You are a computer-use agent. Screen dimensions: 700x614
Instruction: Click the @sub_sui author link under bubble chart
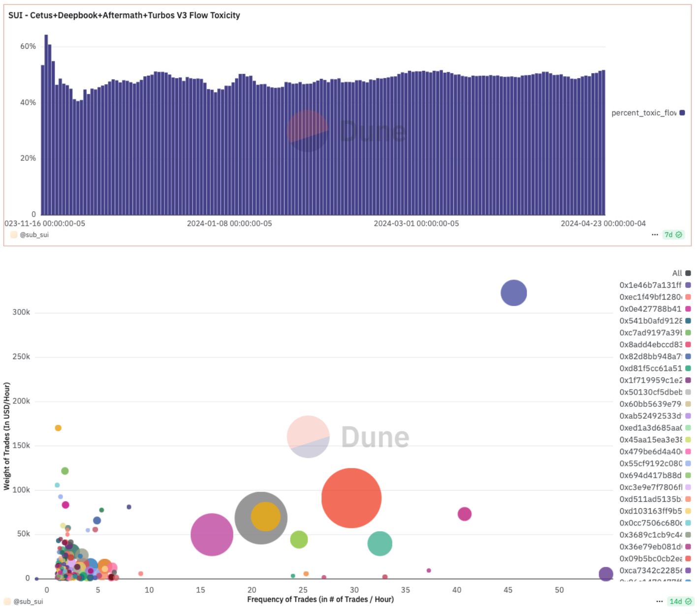coord(28,601)
